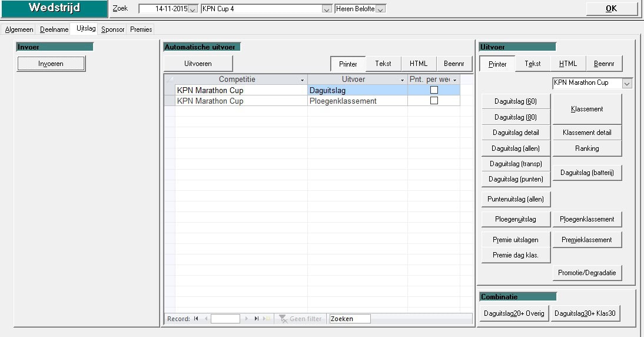The image size is (644, 337).
Task: Select HTML toggle in Automatische uitvoer
Action: [x=419, y=64]
